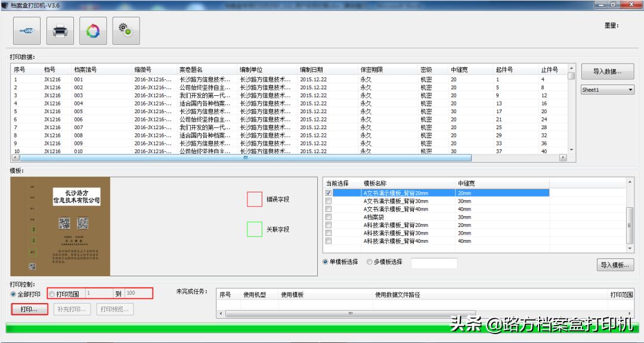This screenshot has height=343, width=644.
Task: Select row with 档案馆号 009
Action: 289,144
